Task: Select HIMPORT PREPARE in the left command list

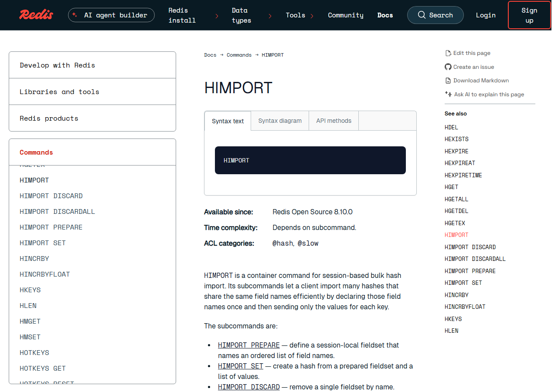Action: (x=51, y=227)
